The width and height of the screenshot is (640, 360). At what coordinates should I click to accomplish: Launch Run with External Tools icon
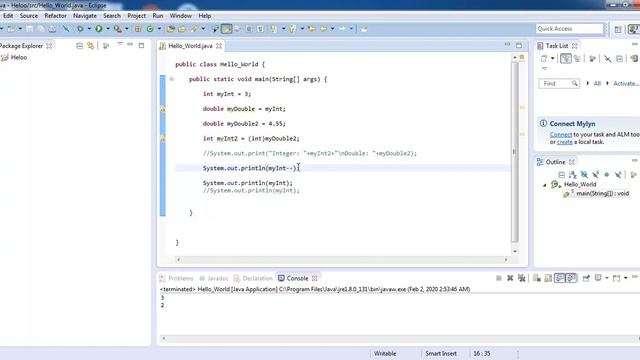click(118, 29)
